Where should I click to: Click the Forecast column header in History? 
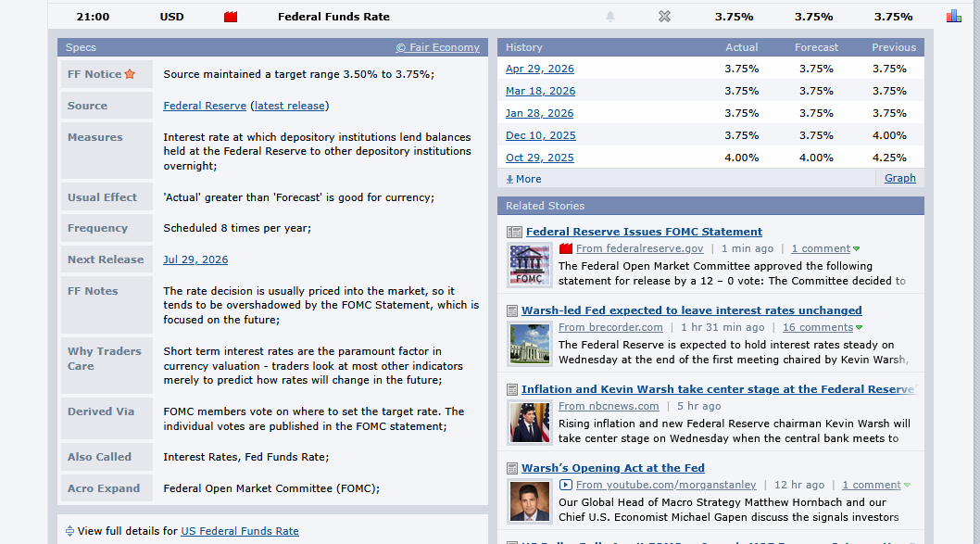pyautogui.click(x=816, y=47)
